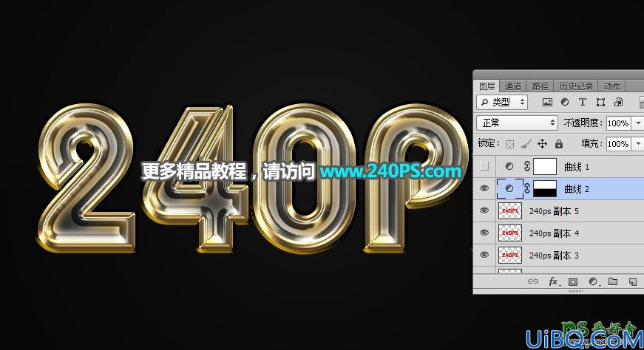Open the 不透明度 opacity slider arrow

[x=638, y=123]
